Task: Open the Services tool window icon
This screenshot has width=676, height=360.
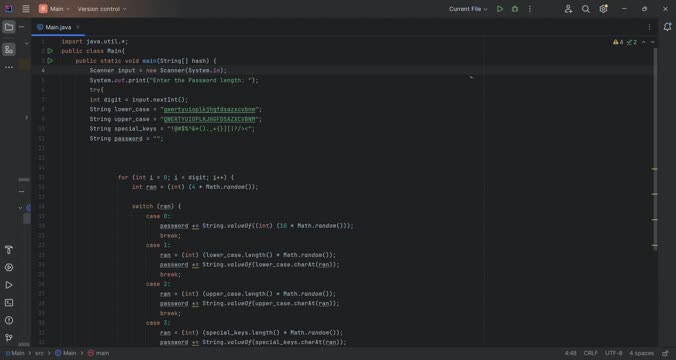Action: pyautogui.click(x=9, y=267)
